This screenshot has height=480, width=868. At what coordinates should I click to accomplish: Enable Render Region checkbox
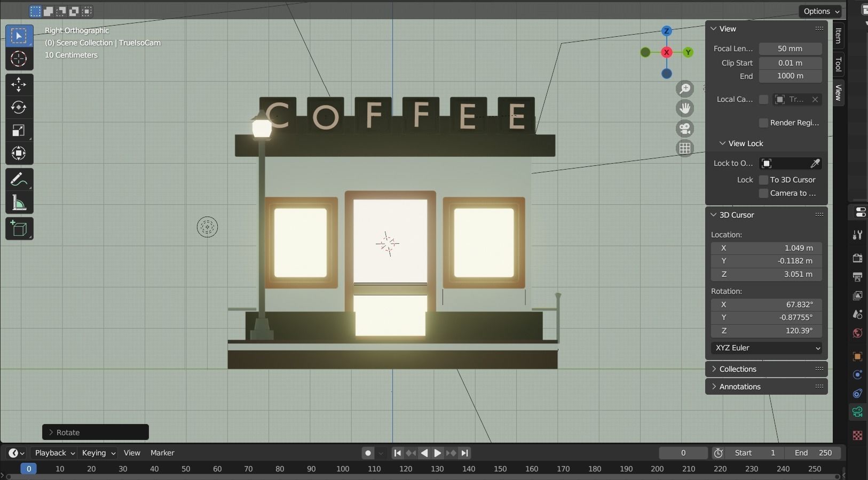[763, 123]
